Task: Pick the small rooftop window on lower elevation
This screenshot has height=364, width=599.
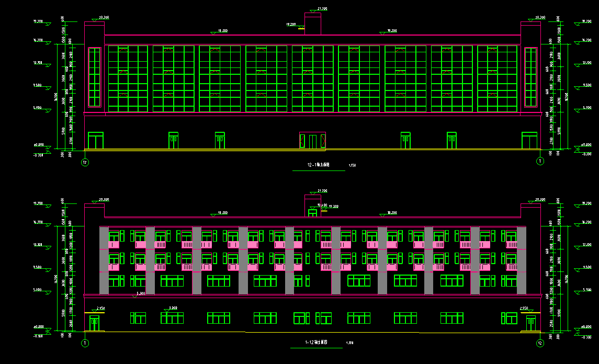Action: pyautogui.click(x=312, y=212)
